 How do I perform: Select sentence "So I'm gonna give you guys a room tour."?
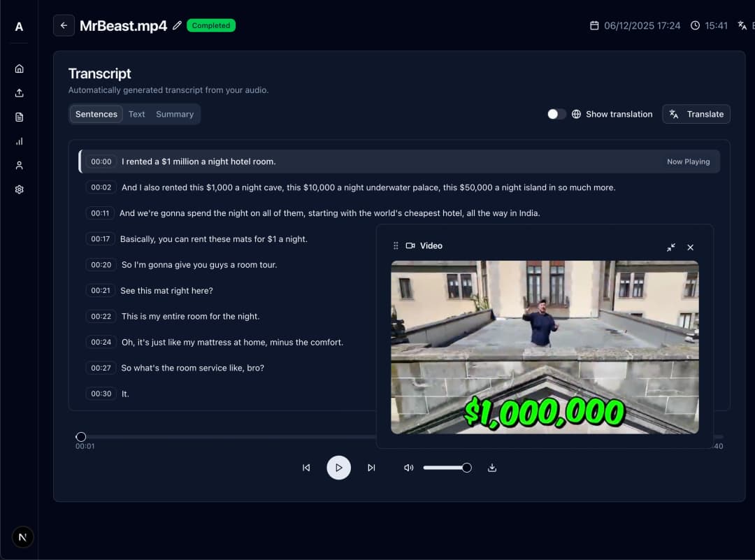[199, 265]
